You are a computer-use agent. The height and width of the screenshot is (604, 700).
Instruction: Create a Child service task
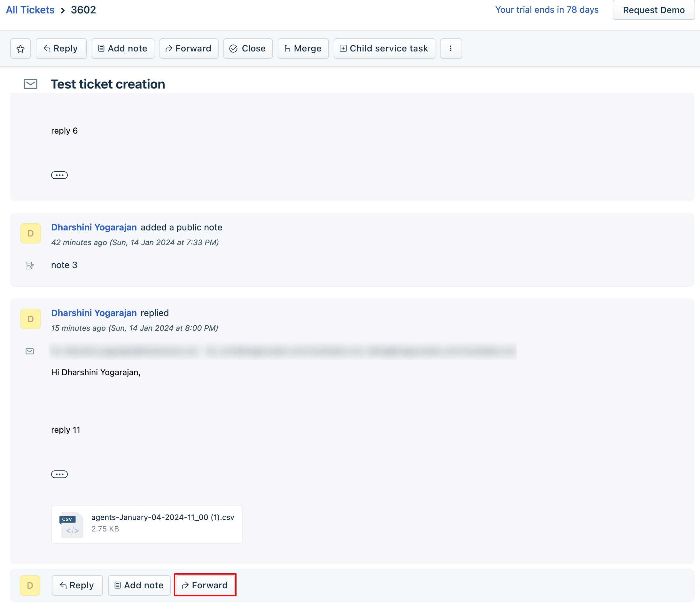(x=384, y=49)
